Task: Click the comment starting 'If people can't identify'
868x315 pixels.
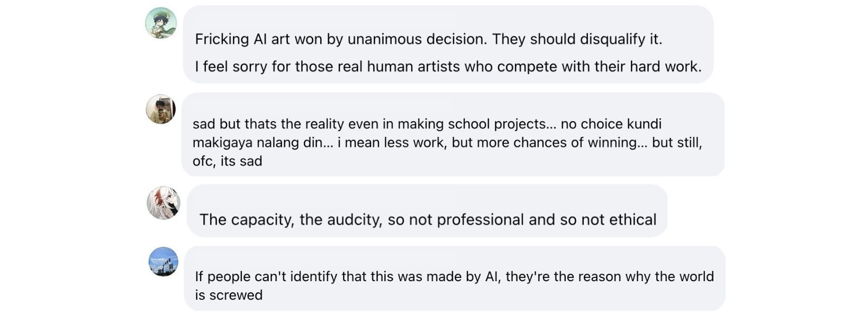Action: (455, 278)
